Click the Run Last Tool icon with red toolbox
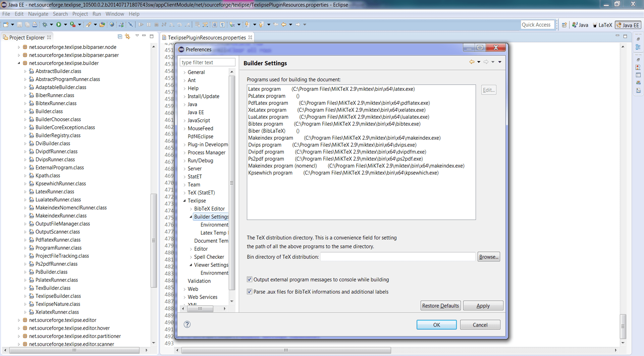 pos(72,24)
